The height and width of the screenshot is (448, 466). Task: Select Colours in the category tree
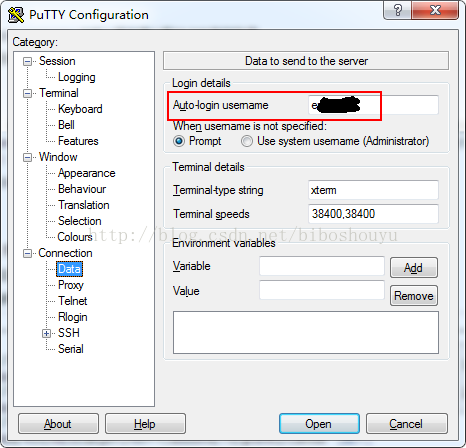(75, 237)
